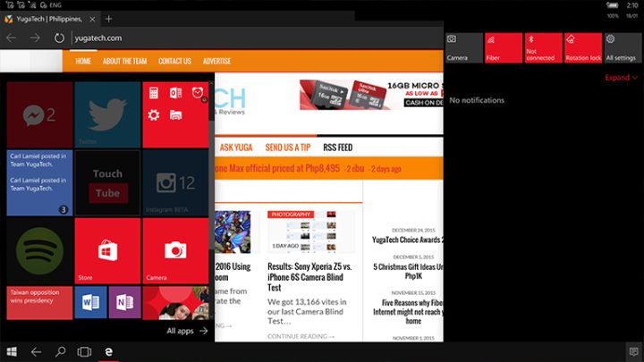Launch the OneNote tile
The height and width of the screenshot is (362, 644).
coord(125,303)
